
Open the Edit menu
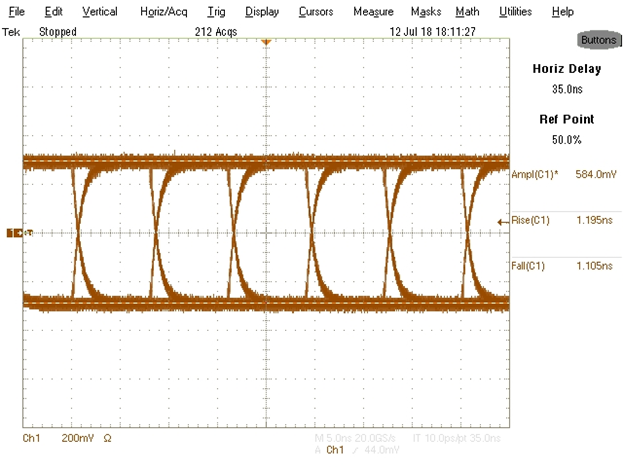(53, 11)
